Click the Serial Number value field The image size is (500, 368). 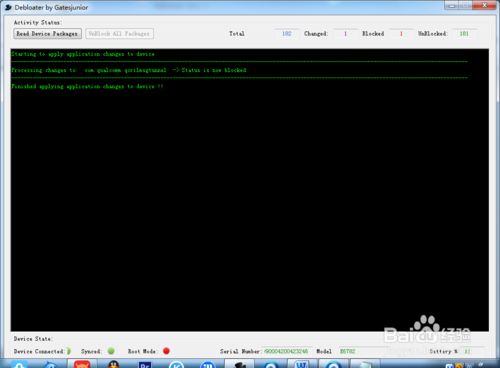point(287,351)
